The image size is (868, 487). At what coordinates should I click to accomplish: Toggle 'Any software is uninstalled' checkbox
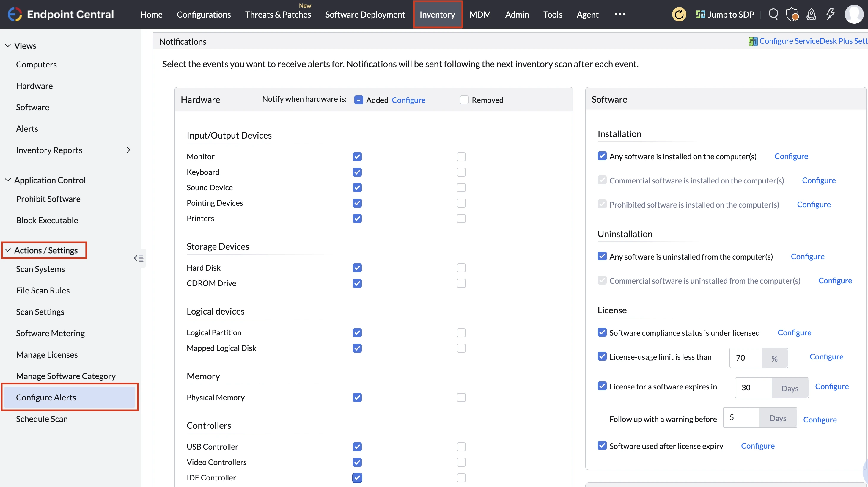[x=602, y=256]
